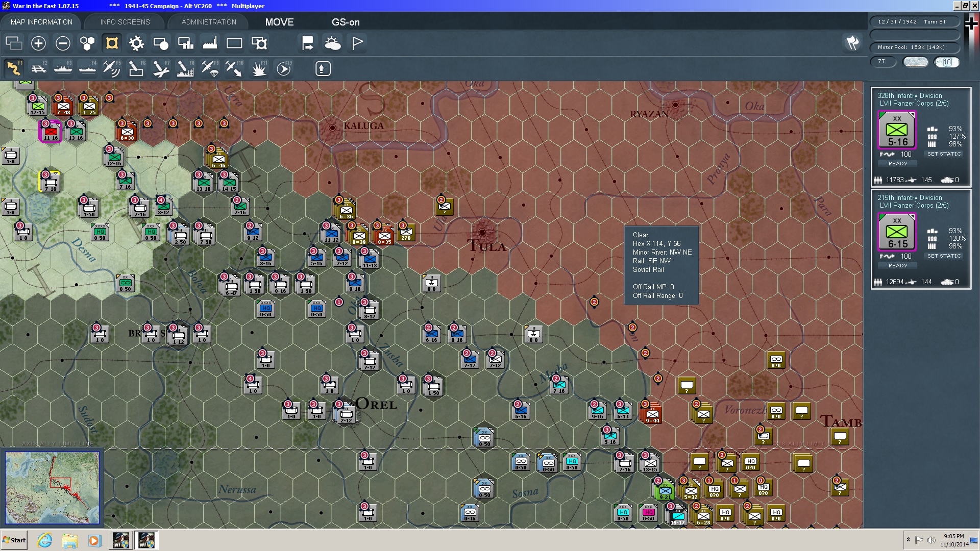Select the F3 naval transport mode icon

click(x=63, y=68)
